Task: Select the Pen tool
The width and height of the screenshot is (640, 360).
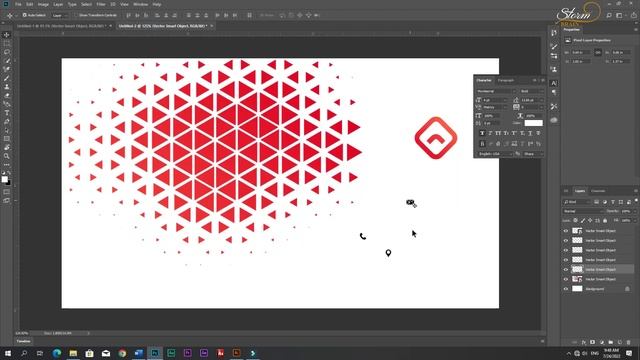Action: 7,122
